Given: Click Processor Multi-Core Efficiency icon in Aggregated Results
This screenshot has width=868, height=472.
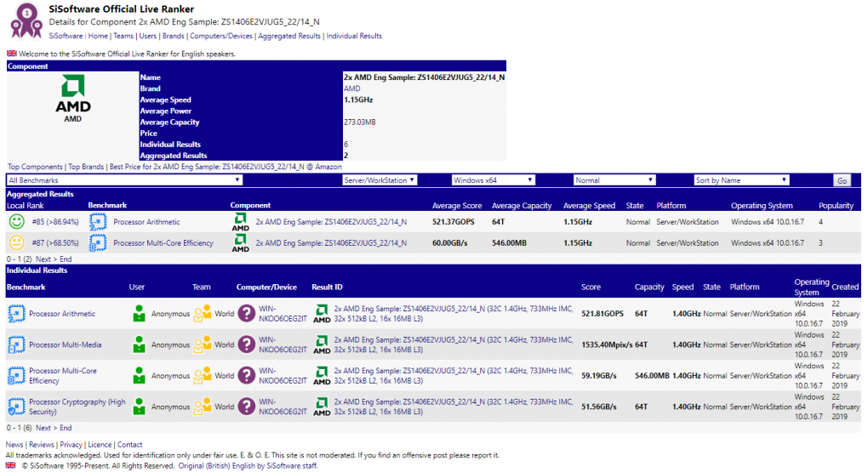Looking at the screenshot, I should [97, 242].
